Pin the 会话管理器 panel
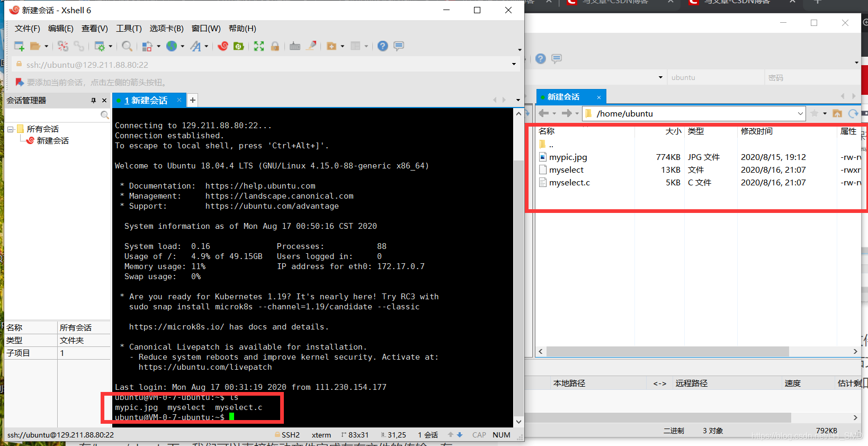Viewport: 868px width, 446px height. point(93,100)
